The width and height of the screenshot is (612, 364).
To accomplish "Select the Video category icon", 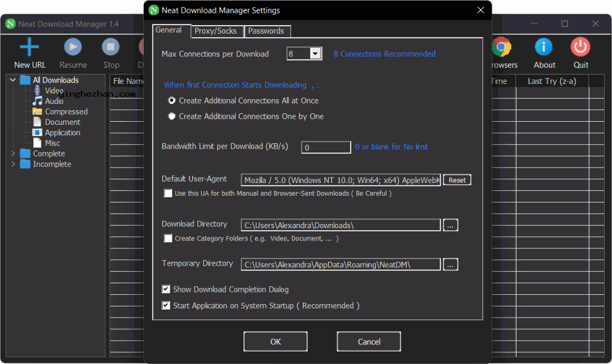I will [37, 91].
